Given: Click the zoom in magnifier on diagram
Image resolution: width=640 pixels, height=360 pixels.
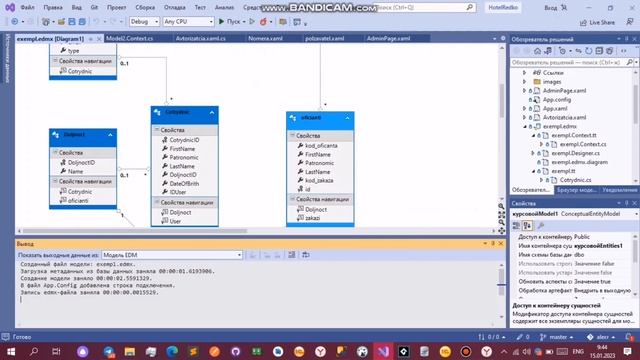Looking at the screenshot, I should click(x=501, y=207).
